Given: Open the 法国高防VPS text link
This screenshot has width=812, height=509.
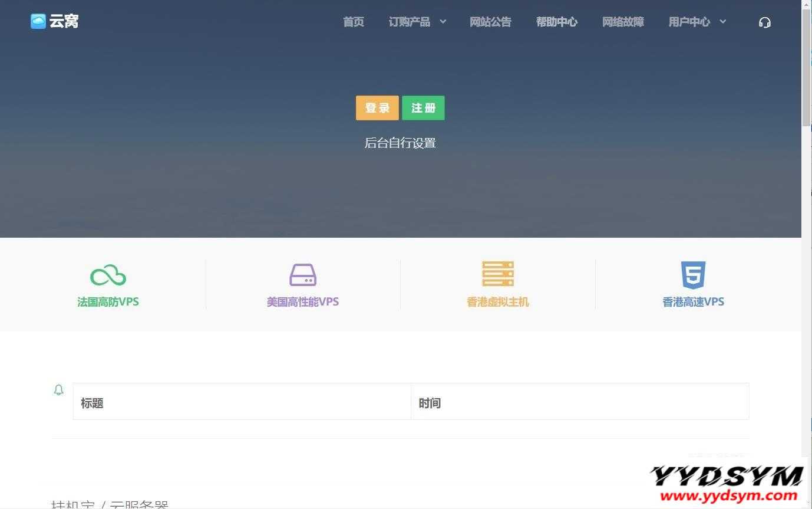Looking at the screenshot, I should (108, 302).
